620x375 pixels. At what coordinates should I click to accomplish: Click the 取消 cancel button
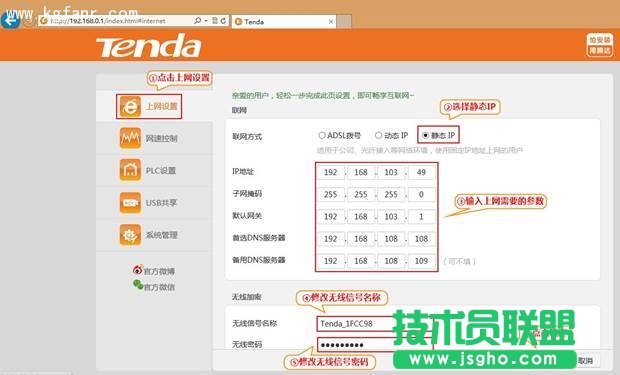pyautogui.click(x=585, y=360)
